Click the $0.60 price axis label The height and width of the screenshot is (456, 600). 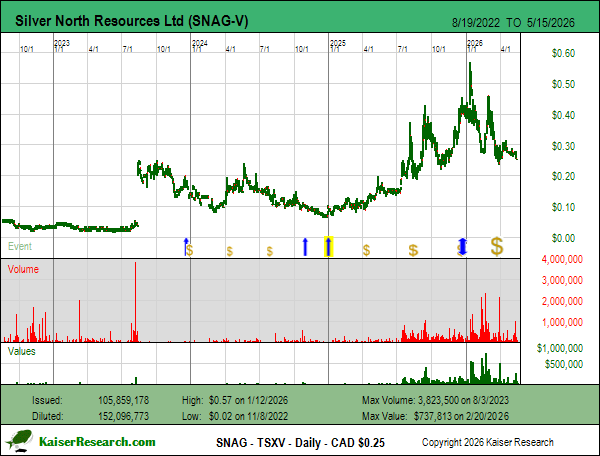click(563, 53)
